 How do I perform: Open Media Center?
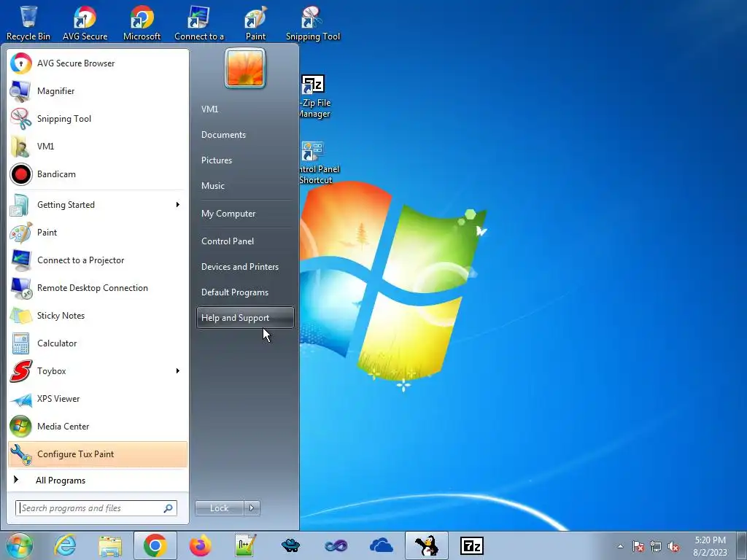point(98,426)
